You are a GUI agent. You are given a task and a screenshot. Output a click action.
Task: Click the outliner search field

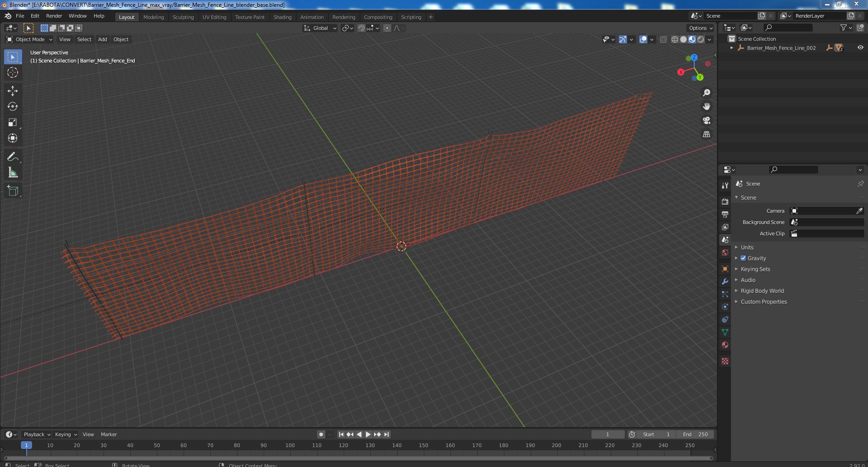click(787, 28)
